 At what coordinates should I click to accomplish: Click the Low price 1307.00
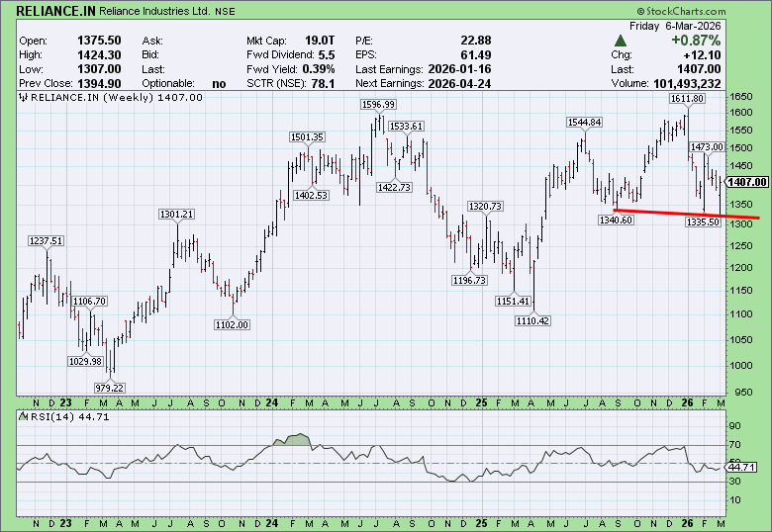point(99,69)
